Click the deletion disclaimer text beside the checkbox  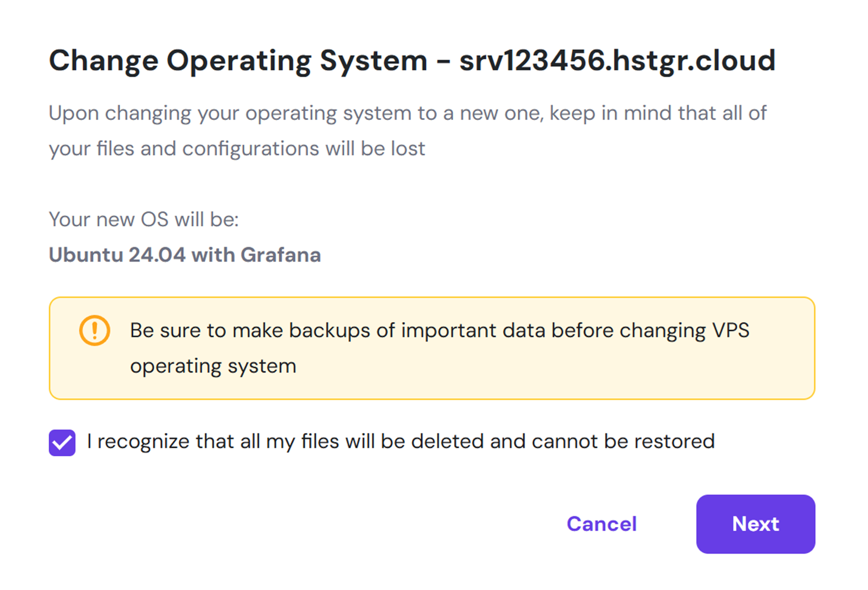point(401,441)
